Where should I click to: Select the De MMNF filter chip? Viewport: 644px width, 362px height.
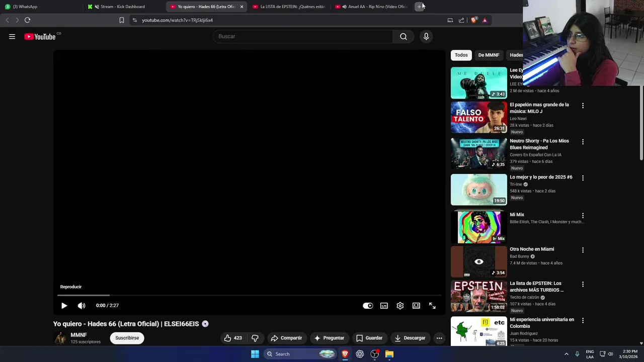click(489, 55)
